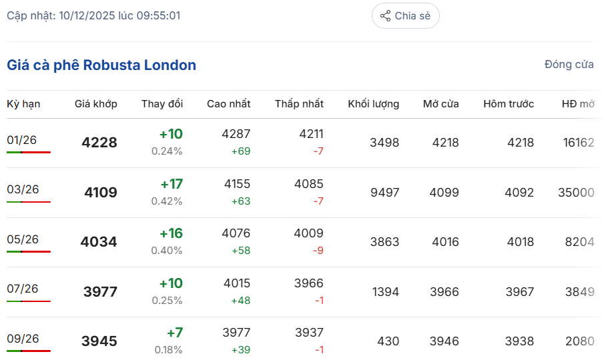The width and height of the screenshot is (616, 364).
Task: Open the Giá cà phê Robusta London heading
Action: pos(101,65)
